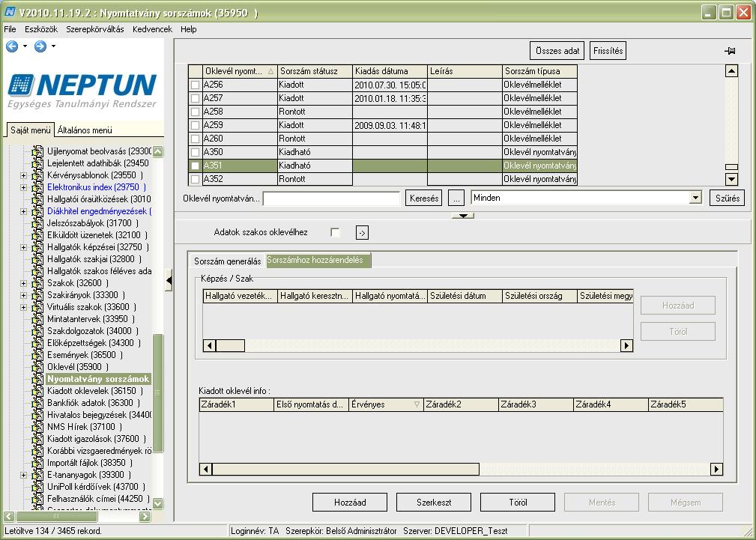Open the Szerepkörváltás menu
The width and height of the screenshot is (756, 540).
point(95,29)
